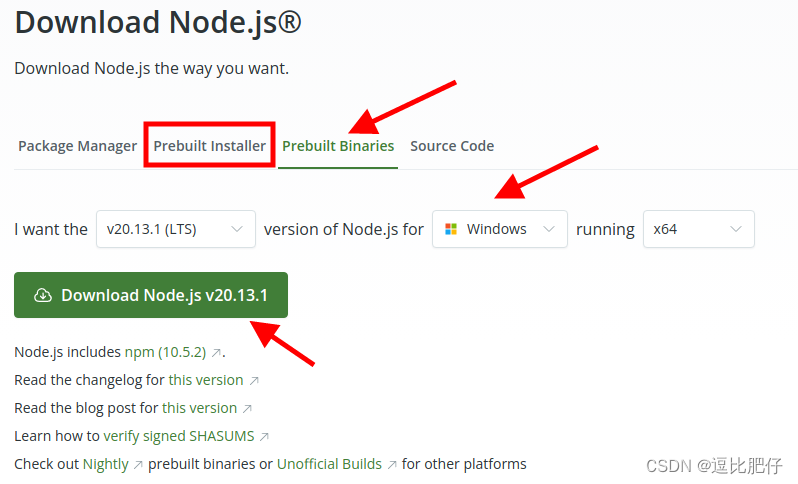Click the external-link arrow after Nightly

coord(138,465)
